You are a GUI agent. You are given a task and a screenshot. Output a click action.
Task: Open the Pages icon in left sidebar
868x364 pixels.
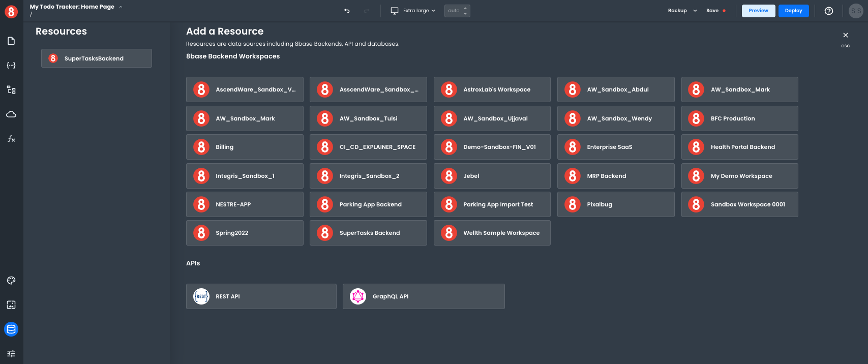tap(11, 41)
